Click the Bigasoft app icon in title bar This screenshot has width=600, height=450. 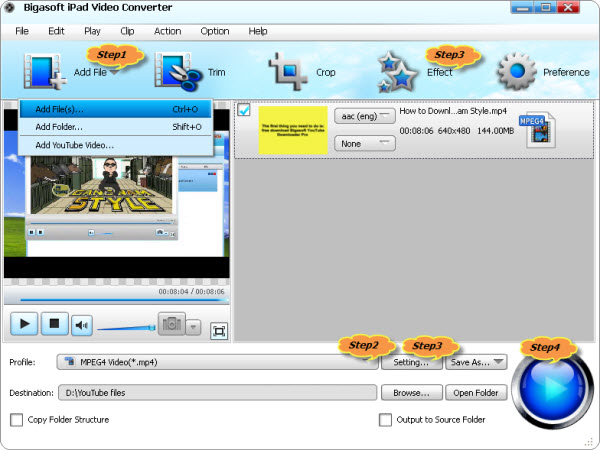click(x=9, y=7)
